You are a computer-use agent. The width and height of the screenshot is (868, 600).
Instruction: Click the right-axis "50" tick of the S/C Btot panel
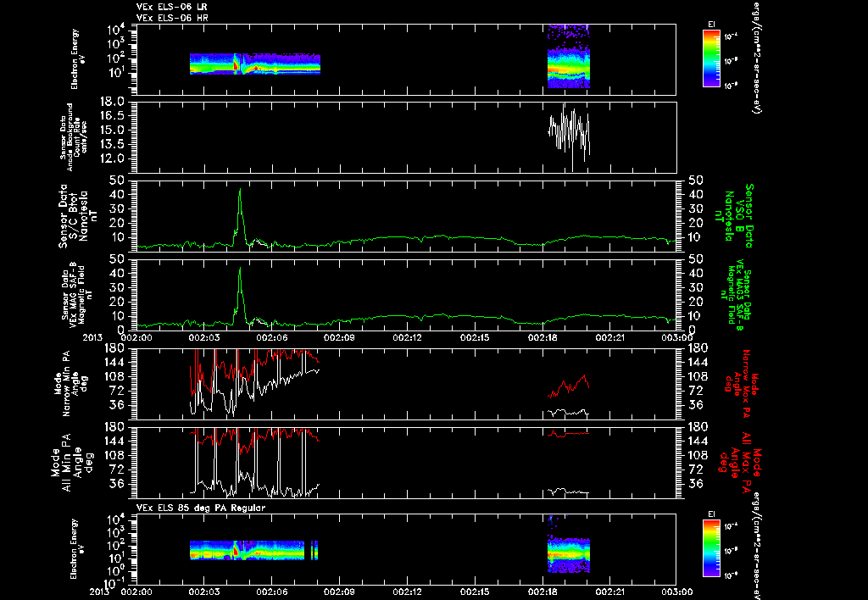click(x=695, y=181)
